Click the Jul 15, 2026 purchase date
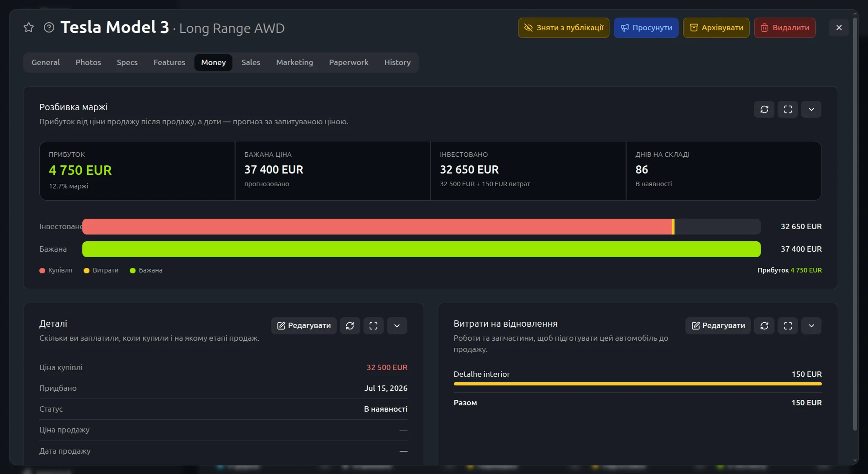Viewport: 868px width, 474px height. 386,388
